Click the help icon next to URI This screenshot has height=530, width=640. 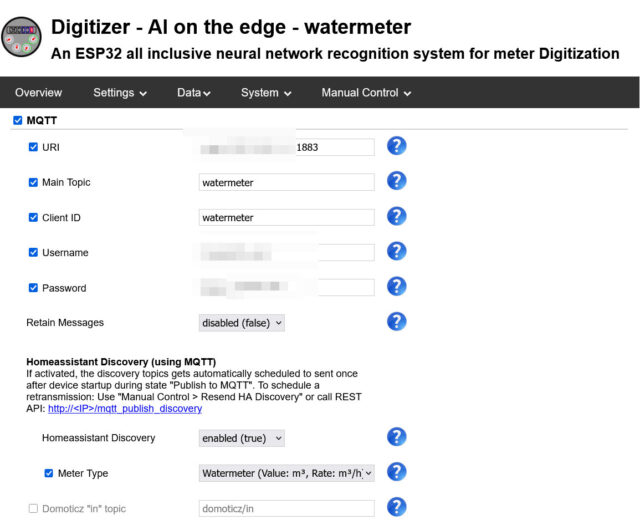(x=396, y=146)
